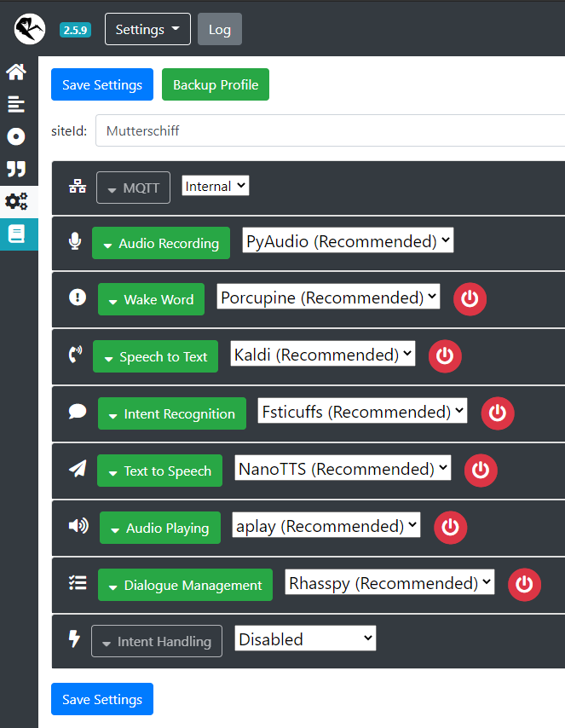The width and height of the screenshot is (565, 728).
Task: Click the microphone icon beside Audio Recording
Action: point(75,241)
